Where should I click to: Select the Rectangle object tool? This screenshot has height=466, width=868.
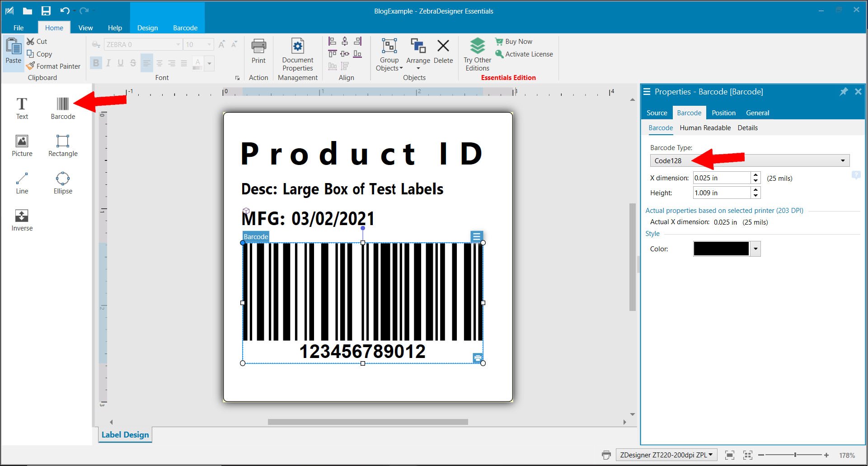63,146
